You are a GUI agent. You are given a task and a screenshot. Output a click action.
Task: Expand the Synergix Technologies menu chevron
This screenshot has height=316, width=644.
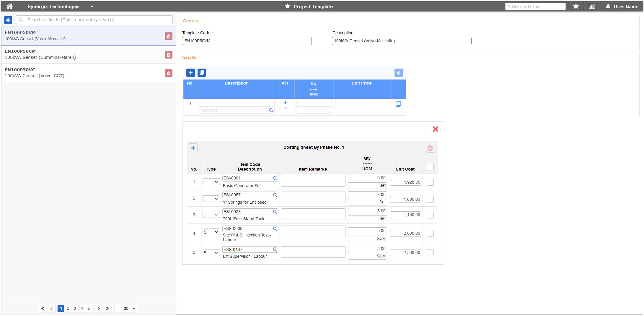pos(92,6)
